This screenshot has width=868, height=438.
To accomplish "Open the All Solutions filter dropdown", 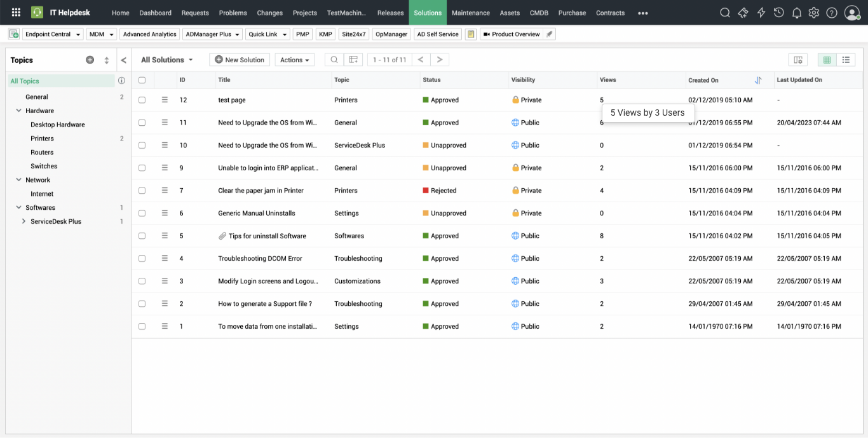I will pos(166,60).
